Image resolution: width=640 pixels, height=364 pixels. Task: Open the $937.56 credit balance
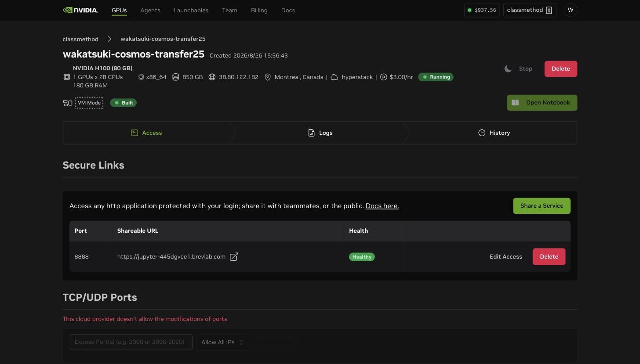482,10
